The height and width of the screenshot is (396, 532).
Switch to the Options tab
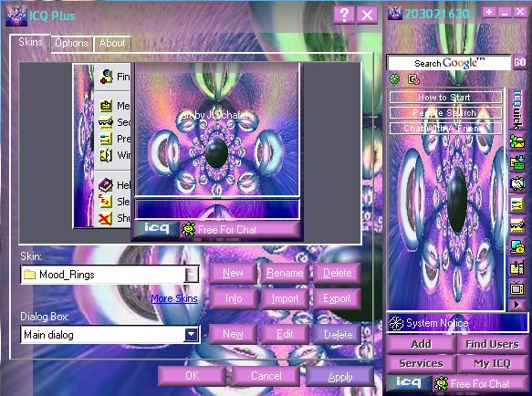coord(71,43)
